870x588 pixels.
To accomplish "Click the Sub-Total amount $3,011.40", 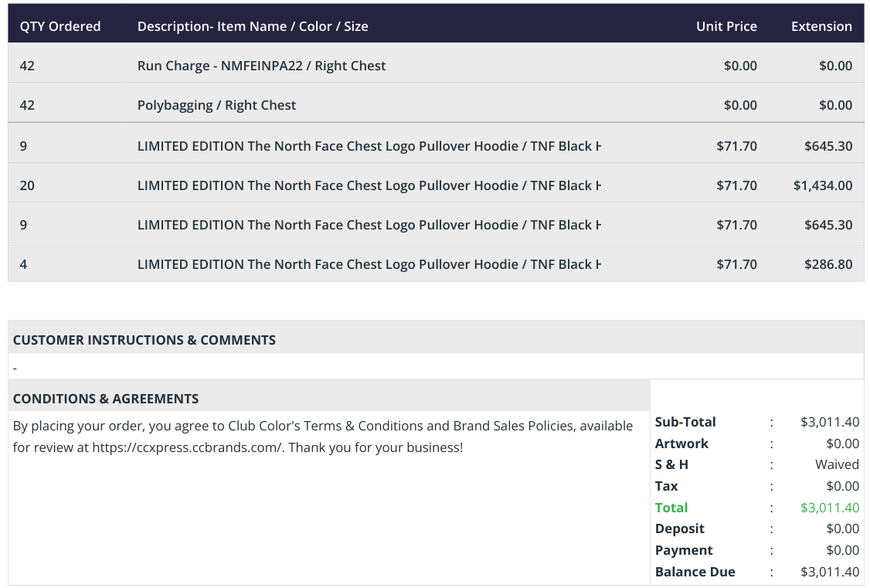I will coord(830,422).
